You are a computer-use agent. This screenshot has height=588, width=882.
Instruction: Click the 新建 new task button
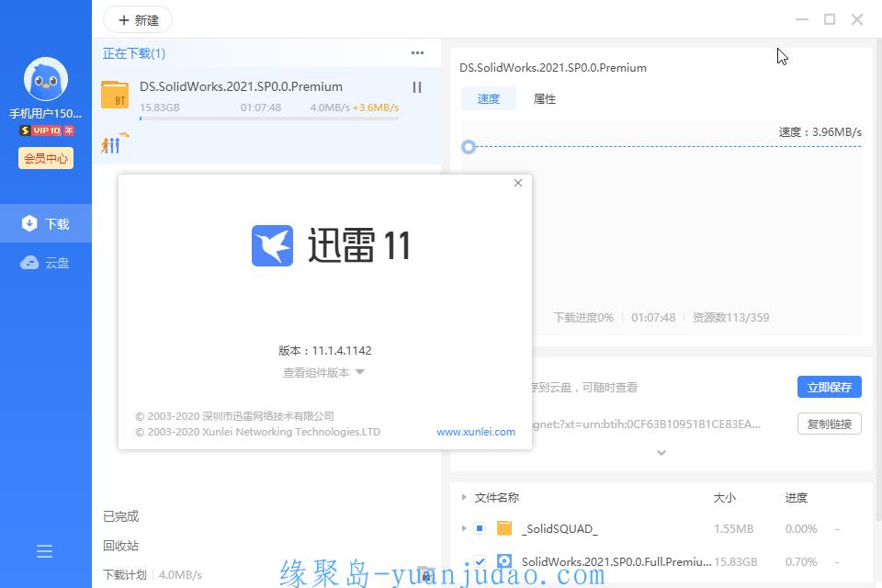pyautogui.click(x=138, y=20)
